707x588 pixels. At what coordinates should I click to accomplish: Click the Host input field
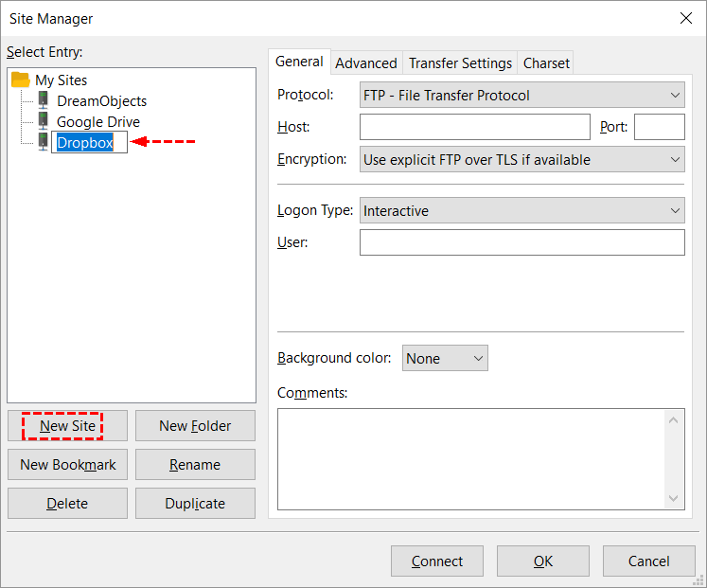475,127
